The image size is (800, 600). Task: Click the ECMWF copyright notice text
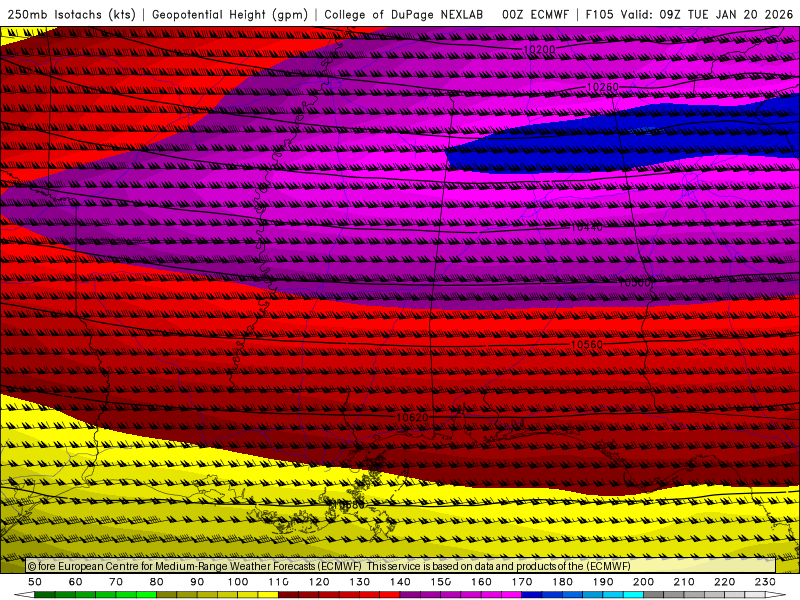[329, 566]
